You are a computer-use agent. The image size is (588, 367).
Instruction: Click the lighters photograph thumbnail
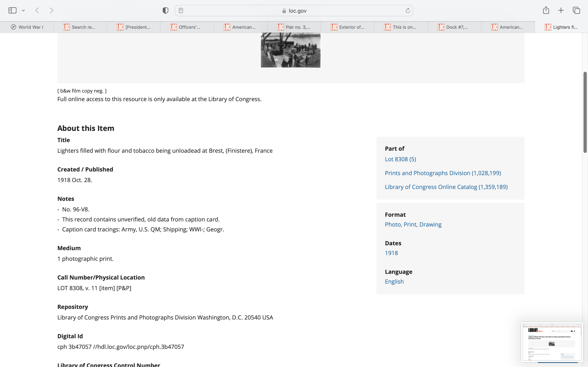tap(290, 51)
